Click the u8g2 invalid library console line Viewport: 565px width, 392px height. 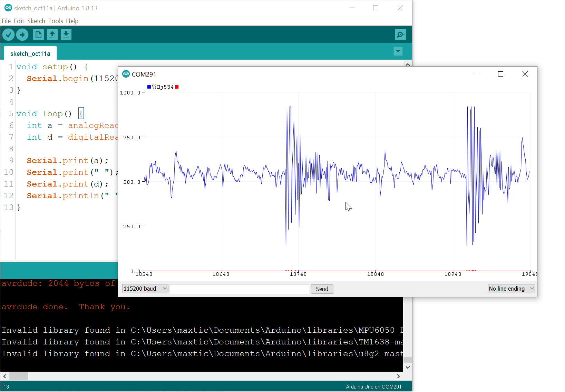click(202, 354)
